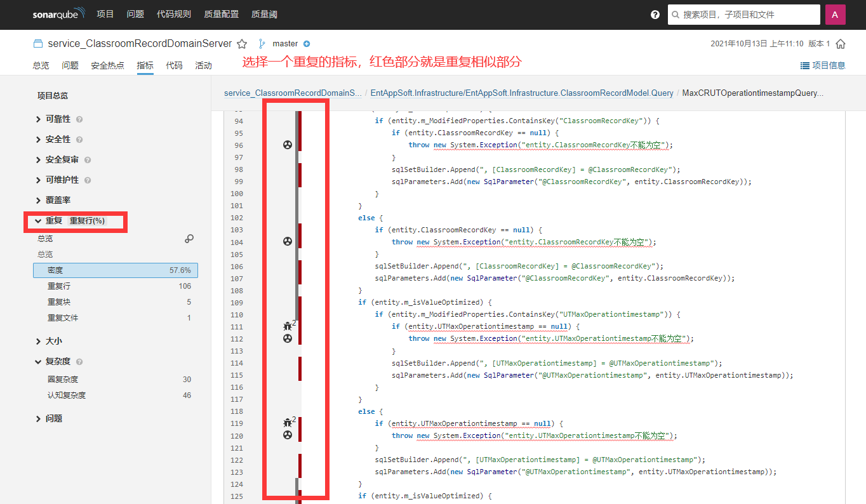Open 质量阈 in top navigation
Viewport: 866px width, 504px height.
tap(264, 15)
